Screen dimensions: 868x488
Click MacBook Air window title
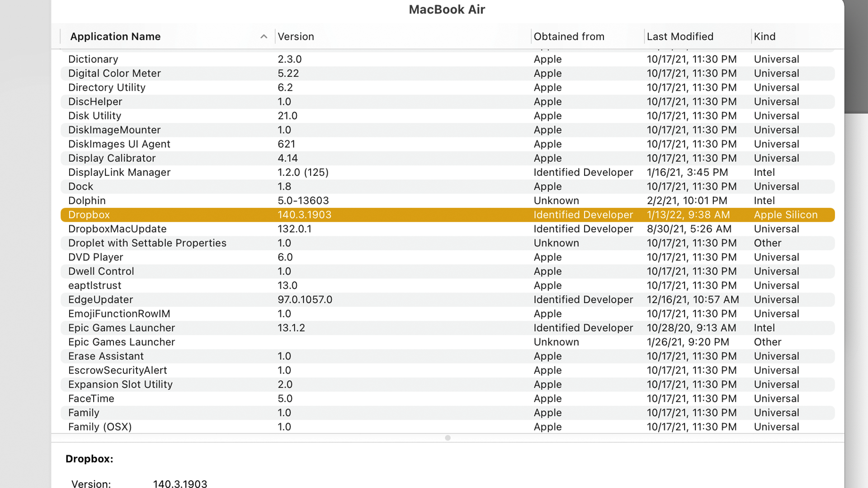point(447,9)
